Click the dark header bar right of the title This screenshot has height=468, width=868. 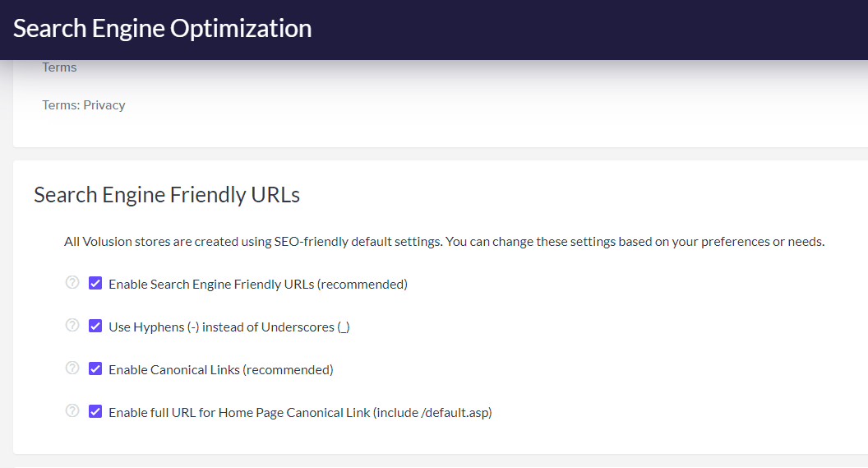click(592, 30)
